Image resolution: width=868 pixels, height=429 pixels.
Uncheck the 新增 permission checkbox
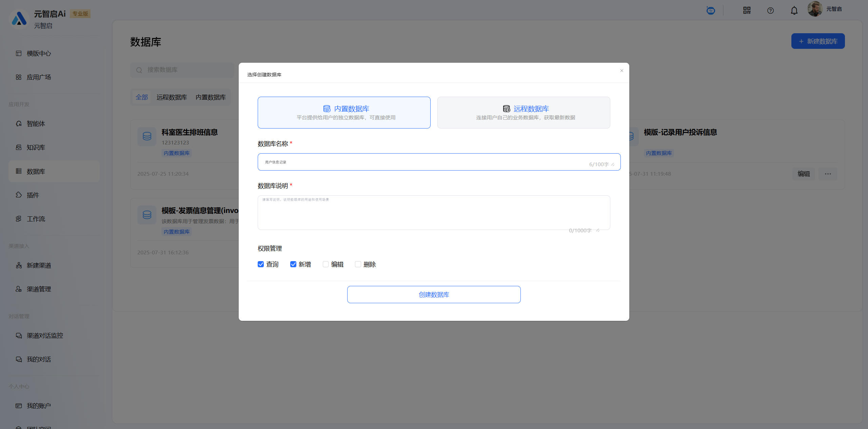[x=293, y=264]
